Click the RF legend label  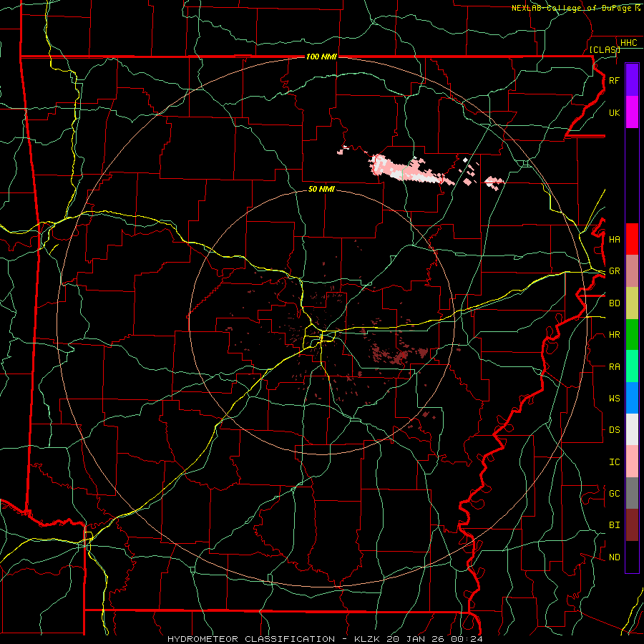coord(614,80)
